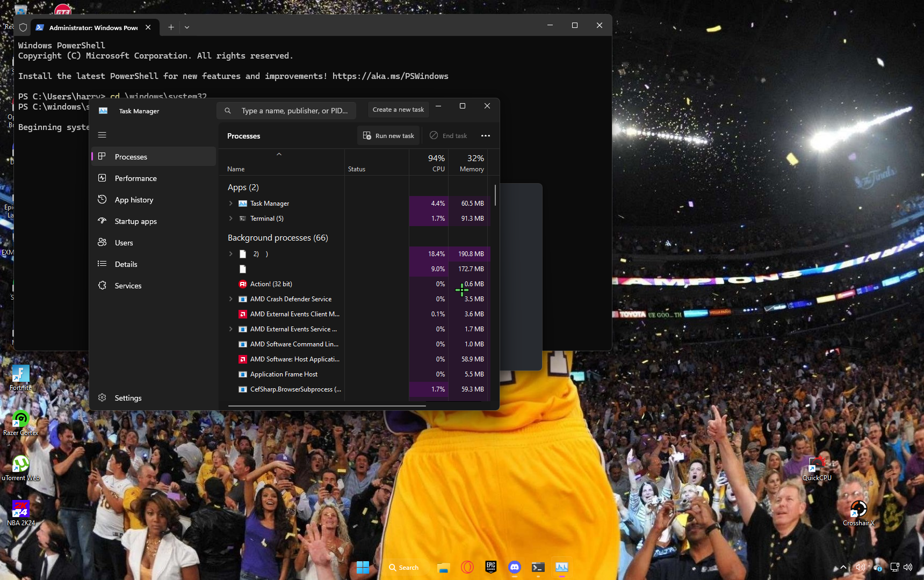
Task: Click the Task Manager app icon in Apps list
Action: tap(243, 204)
